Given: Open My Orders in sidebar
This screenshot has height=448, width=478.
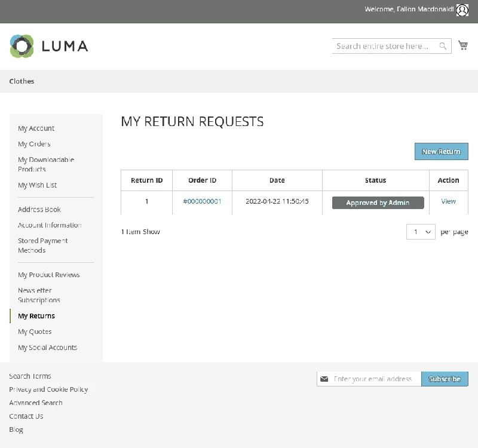Looking at the screenshot, I should point(34,144).
